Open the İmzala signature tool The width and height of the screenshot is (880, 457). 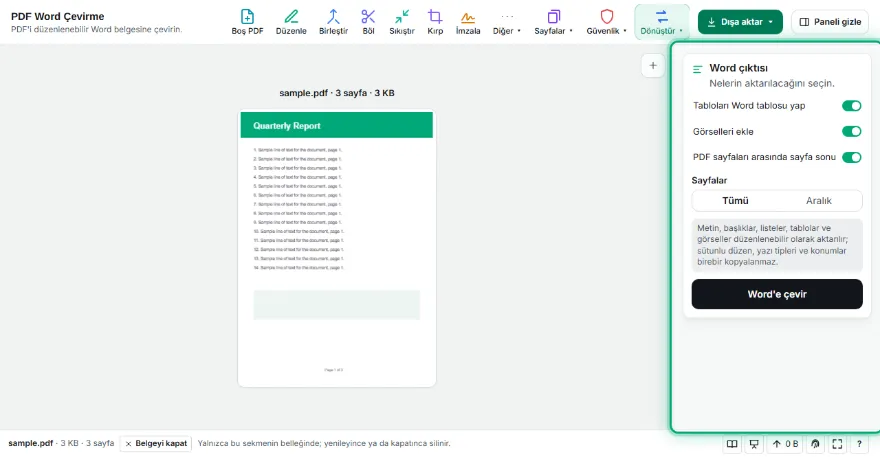coord(468,22)
